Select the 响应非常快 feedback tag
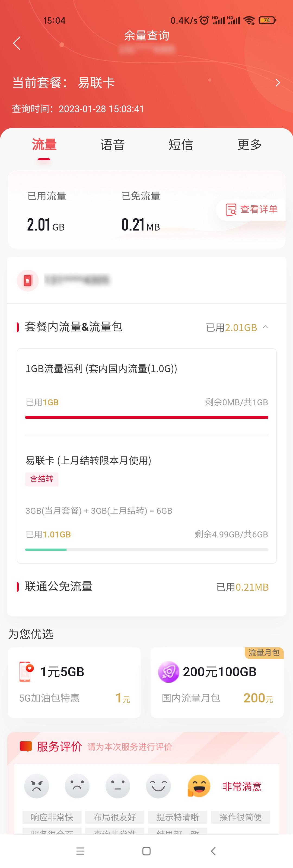 point(52,817)
